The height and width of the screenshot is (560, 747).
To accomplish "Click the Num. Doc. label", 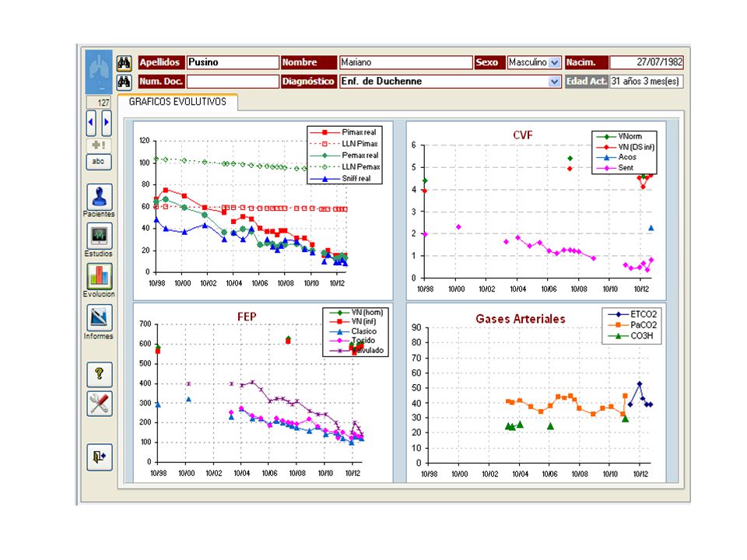I will click(x=161, y=82).
